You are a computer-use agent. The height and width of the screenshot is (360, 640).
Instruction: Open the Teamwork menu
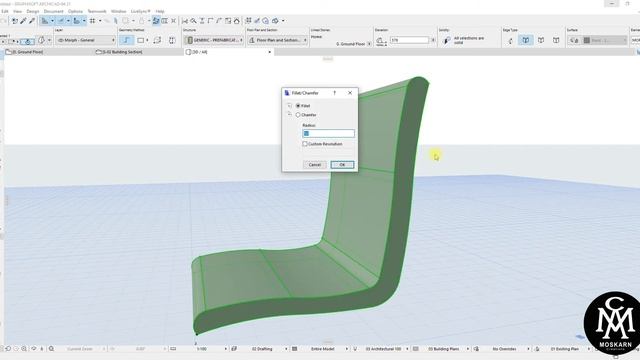97,11
